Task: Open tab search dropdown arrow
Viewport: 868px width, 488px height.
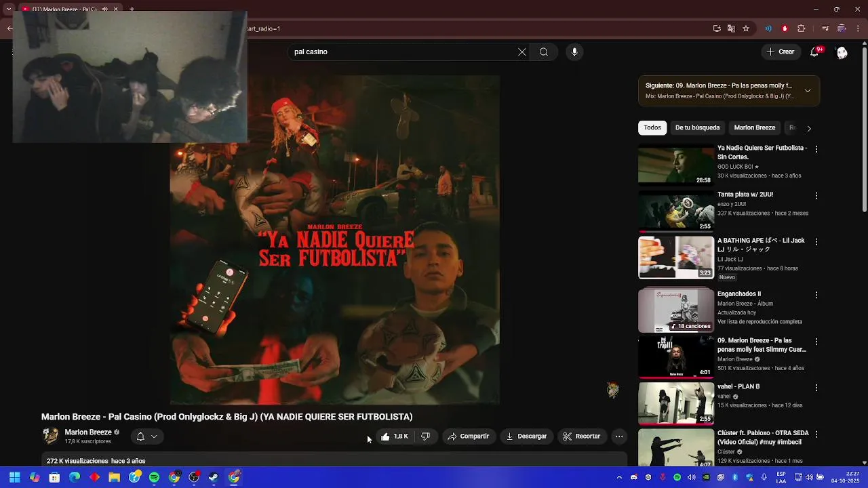Action: (x=8, y=9)
